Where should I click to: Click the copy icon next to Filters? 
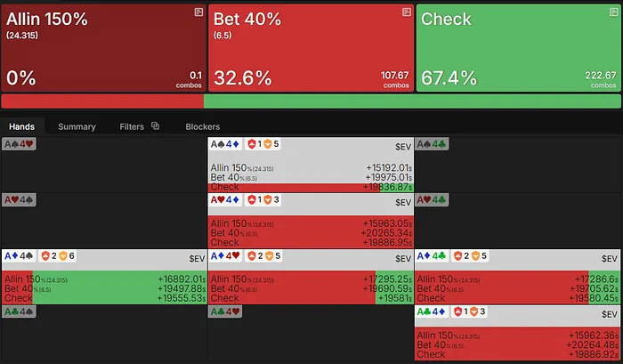tap(156, 126)
